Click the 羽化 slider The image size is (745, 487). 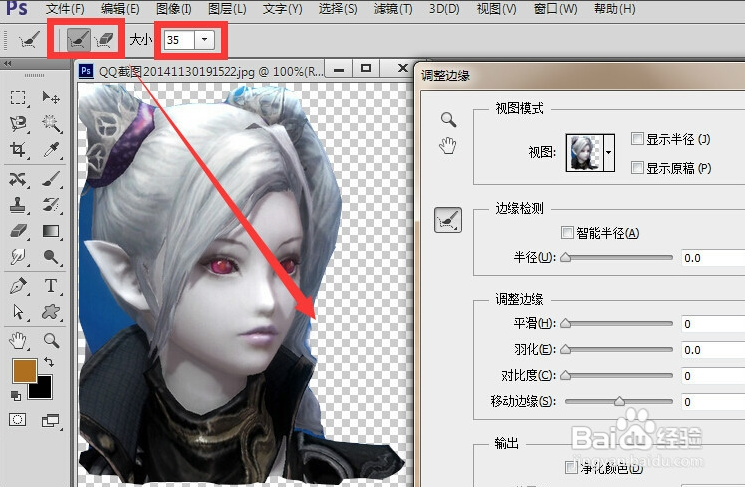point(617,350)
